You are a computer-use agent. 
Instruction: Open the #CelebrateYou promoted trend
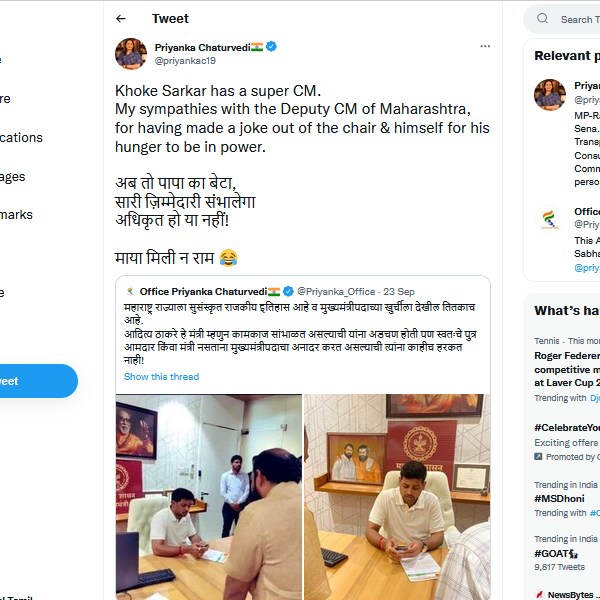pos(566,427)
